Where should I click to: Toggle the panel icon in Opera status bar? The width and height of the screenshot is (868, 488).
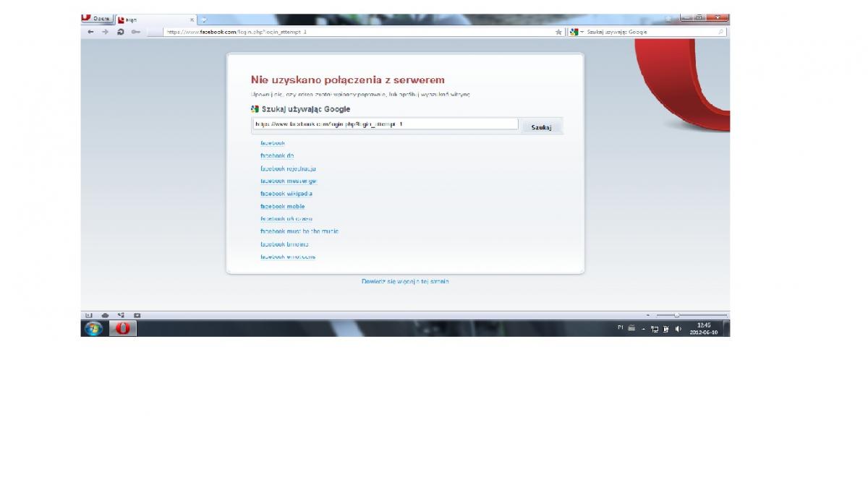(89, 315)
